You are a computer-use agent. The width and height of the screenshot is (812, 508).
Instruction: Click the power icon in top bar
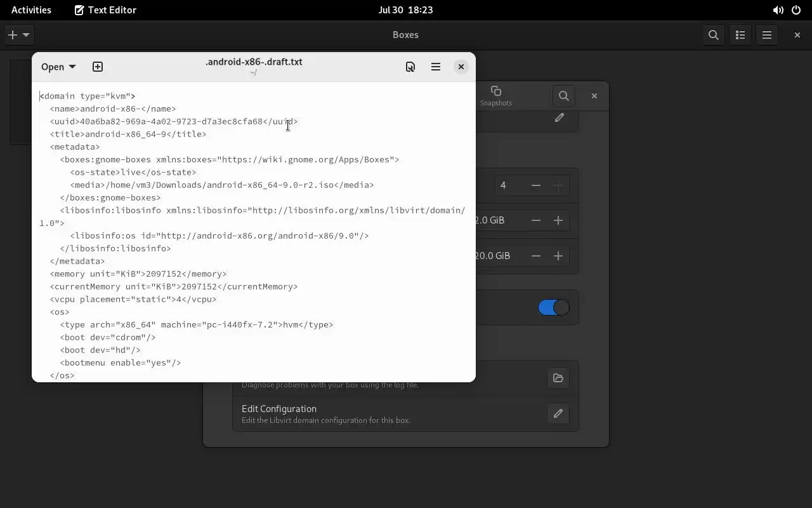tap(796, 10)
